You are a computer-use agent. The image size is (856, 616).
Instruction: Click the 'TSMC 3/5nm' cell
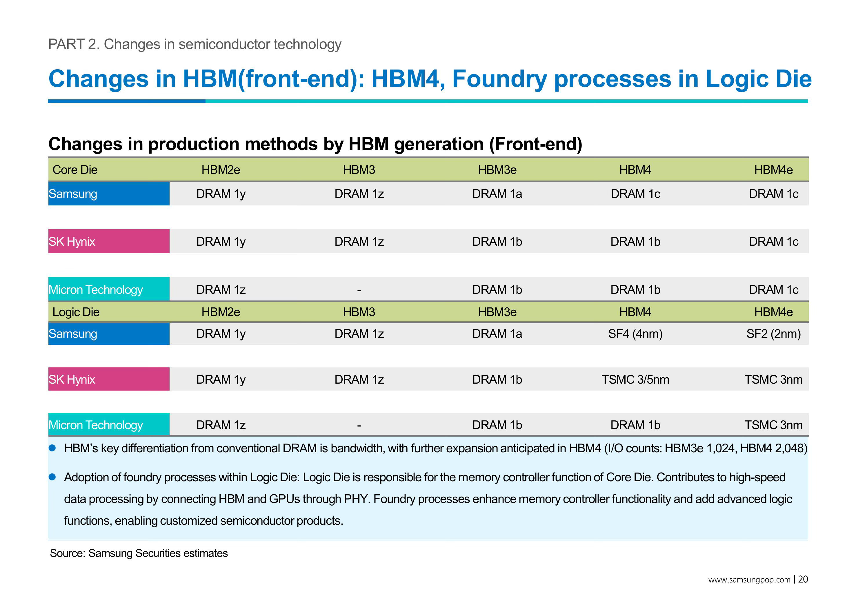pyautogui.click(x=635, y=380)
